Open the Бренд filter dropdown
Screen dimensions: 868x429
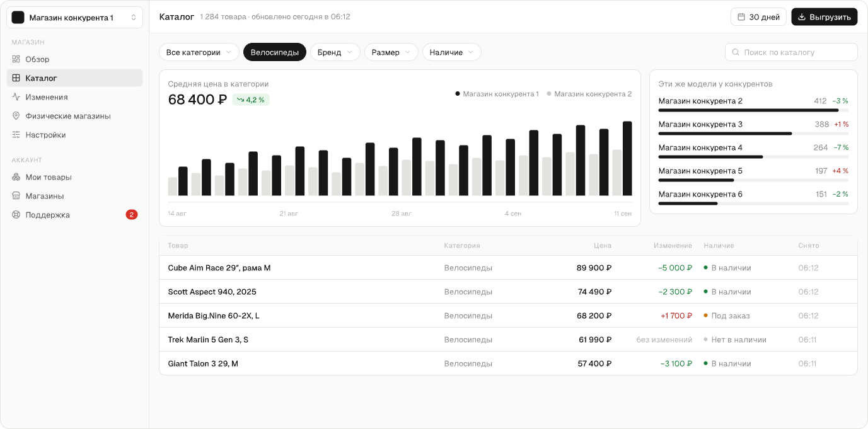pyautogui.click(x=335, y=52)
